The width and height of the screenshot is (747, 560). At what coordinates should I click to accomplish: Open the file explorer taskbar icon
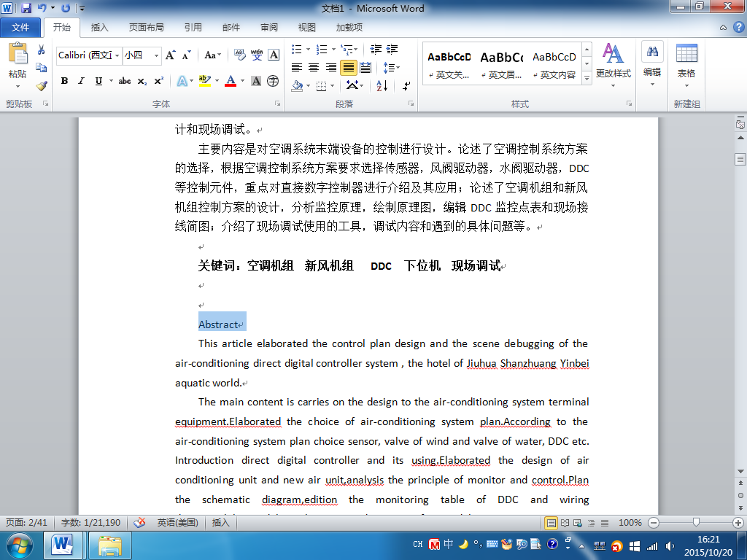[110, 545]
